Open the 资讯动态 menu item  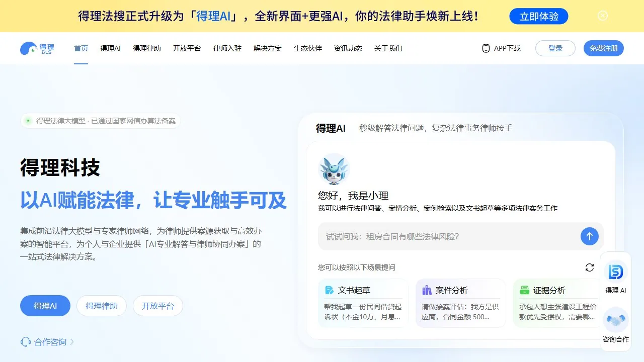(x=348, y=48)
